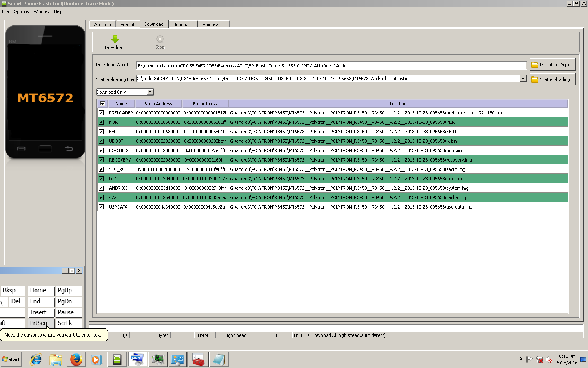Image resolution: width=588 pixels, height=368 pixels.
Task: Click the network tray icon with red X
Action: 539,359
